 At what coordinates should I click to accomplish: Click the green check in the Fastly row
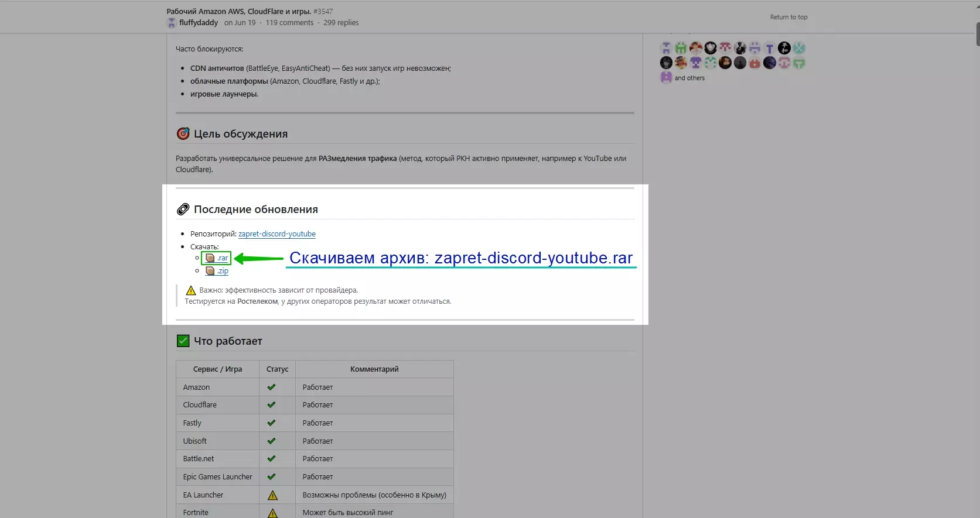click(271, 423)
